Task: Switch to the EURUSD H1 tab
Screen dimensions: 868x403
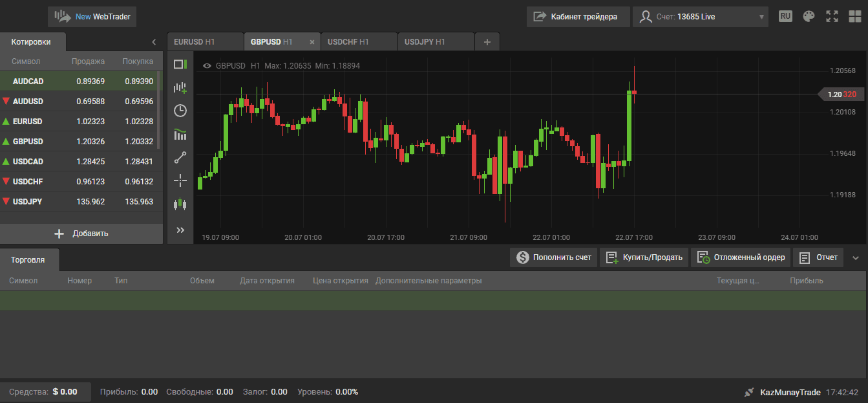Action: pos(205,42)
